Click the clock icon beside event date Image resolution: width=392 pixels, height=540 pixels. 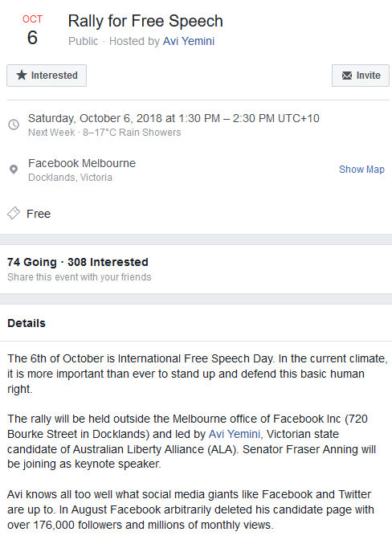[x=14, y=125]
